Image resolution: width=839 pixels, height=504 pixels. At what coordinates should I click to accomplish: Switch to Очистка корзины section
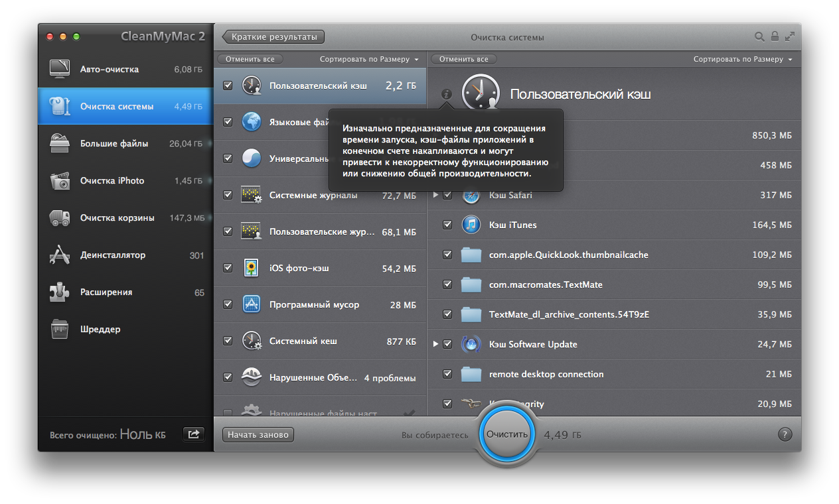pyautogui.click(x=125, y=218)
